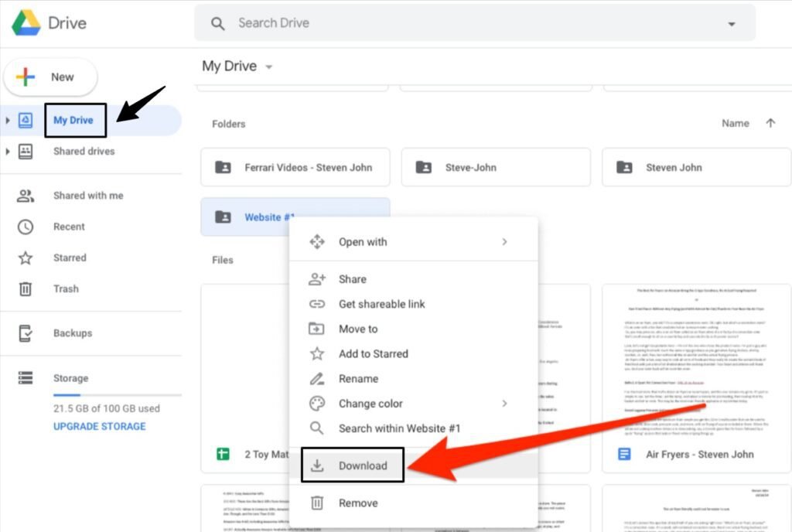Expand the Shared drives tree arrow
Image resolution: width=792 pixels, height=532 pixels.
pos(8,152)
